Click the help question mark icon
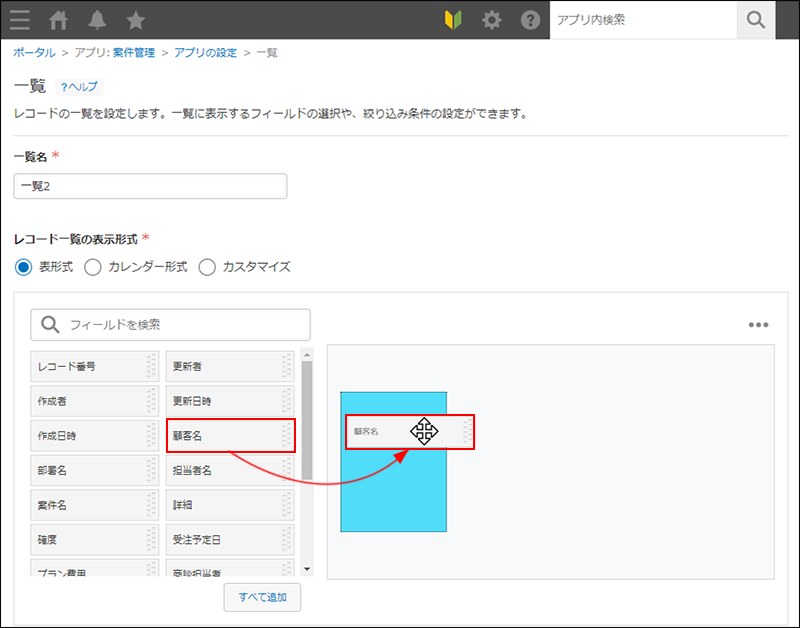Viewport: 800px width, 628px height. point(530,19)
